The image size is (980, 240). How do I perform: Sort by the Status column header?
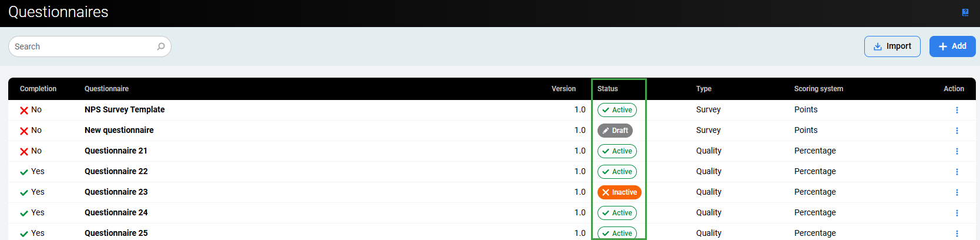point(608,89)
